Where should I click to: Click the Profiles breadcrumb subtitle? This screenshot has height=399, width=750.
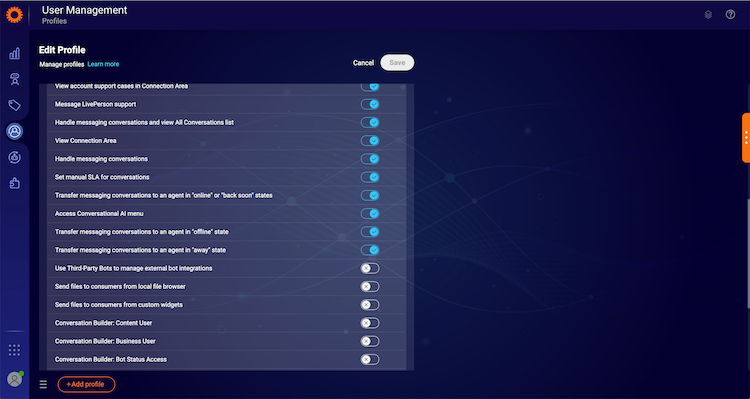54,22
